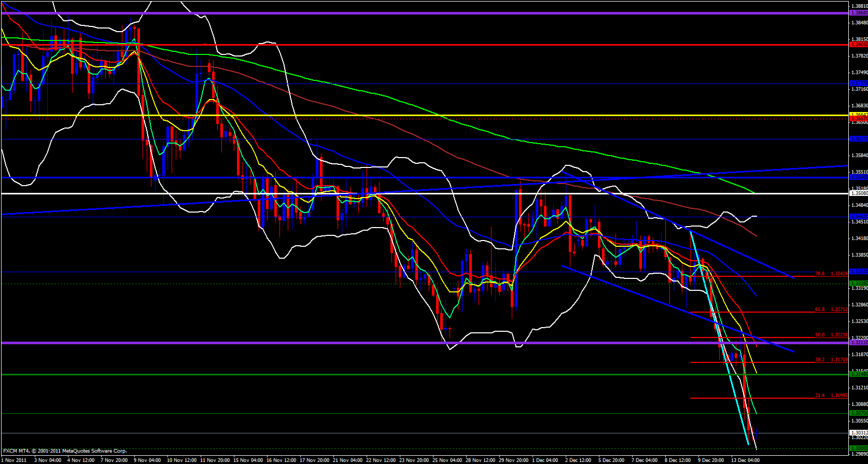Click the 9 Nov 04:00 time label

tap(147, 460)
